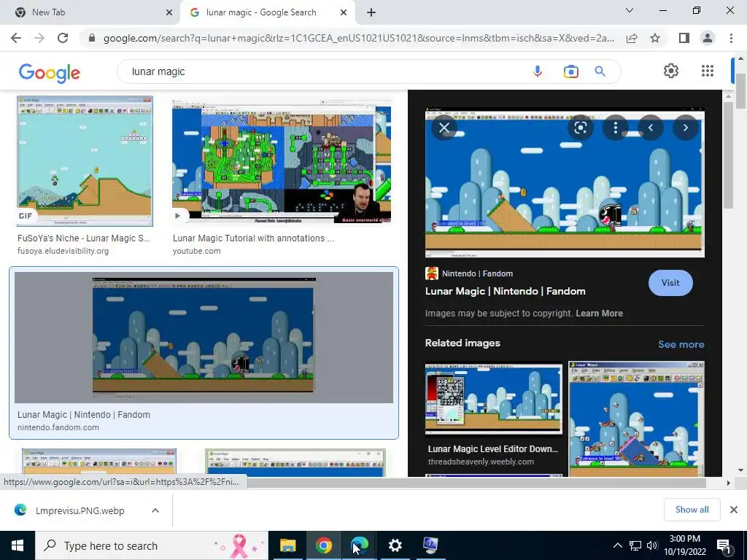Open the tab search dropdown
Image resolution: width=747 pixels, height=560 pixels.
[x=630, y=10]
